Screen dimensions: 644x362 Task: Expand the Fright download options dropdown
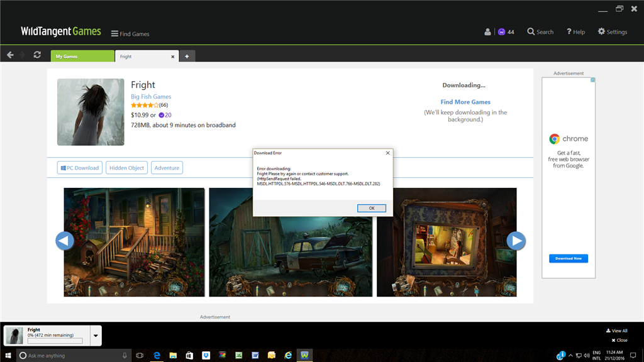[96, 336]
